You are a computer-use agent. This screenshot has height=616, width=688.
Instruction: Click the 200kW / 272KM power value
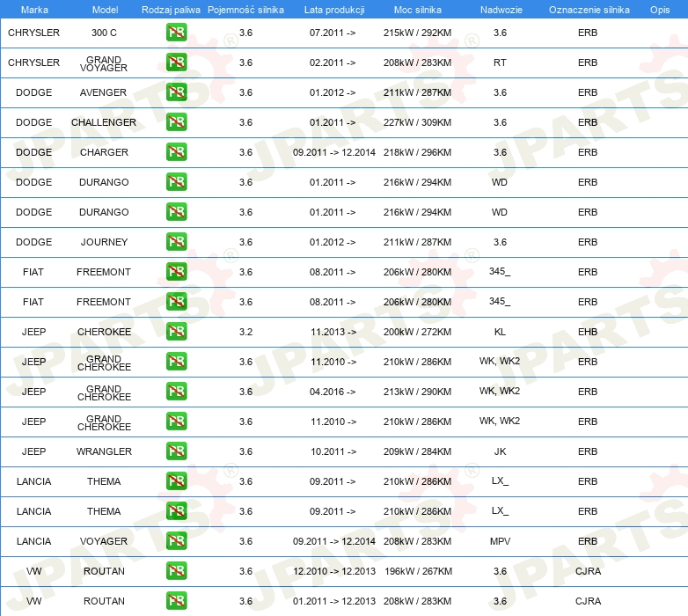click(x=417, y=332)
